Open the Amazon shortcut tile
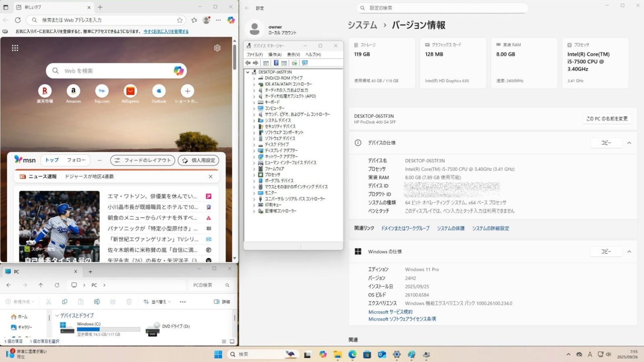Image resolution: width=644 pixels, height=362 pixels. [x=73, y=91]
